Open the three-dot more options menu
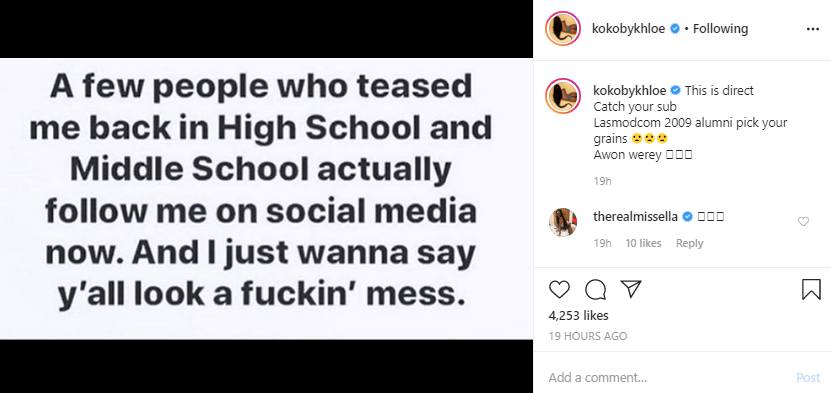 click(812, 29)
